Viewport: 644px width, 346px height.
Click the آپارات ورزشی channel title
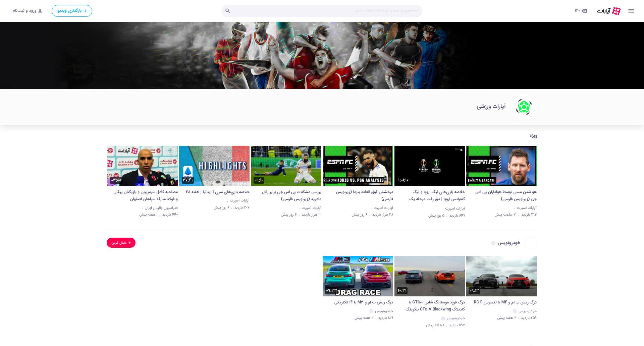491,107
